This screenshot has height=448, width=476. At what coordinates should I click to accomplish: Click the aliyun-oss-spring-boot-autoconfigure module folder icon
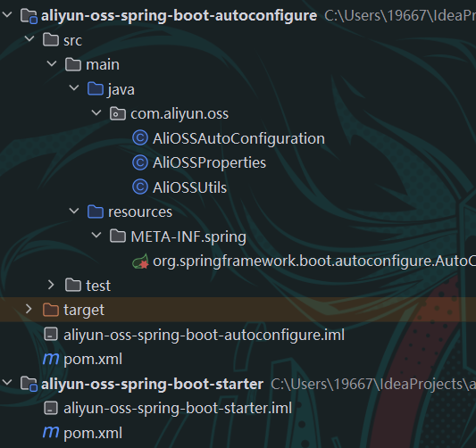tap(29, 15)
